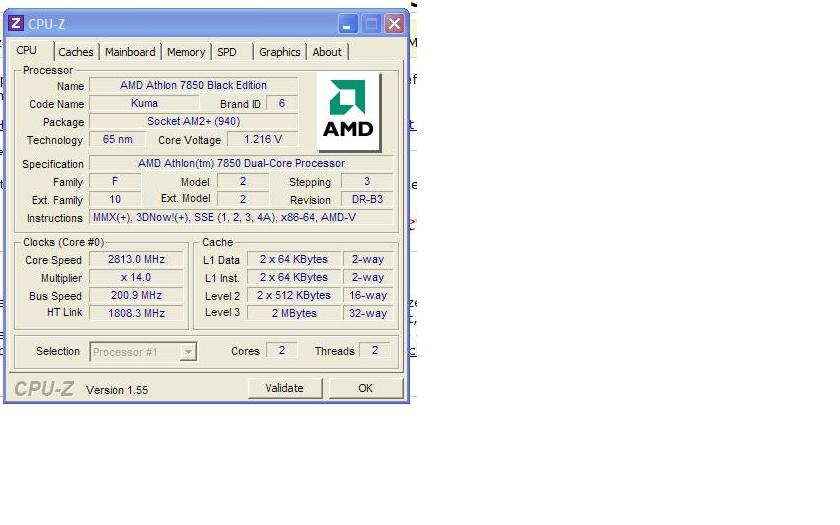The image size is (840, 525).
Task: Open the Graphics tab
Action: point(280,52)
